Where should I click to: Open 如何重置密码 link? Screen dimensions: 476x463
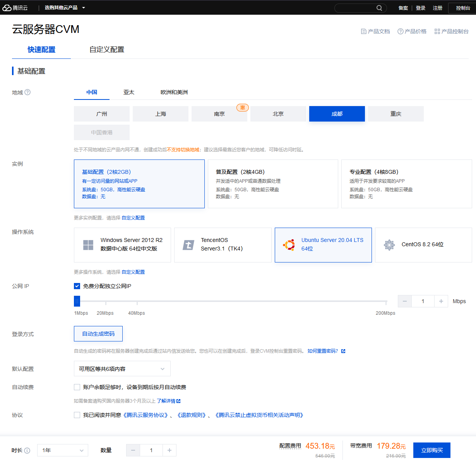[323, 351]
